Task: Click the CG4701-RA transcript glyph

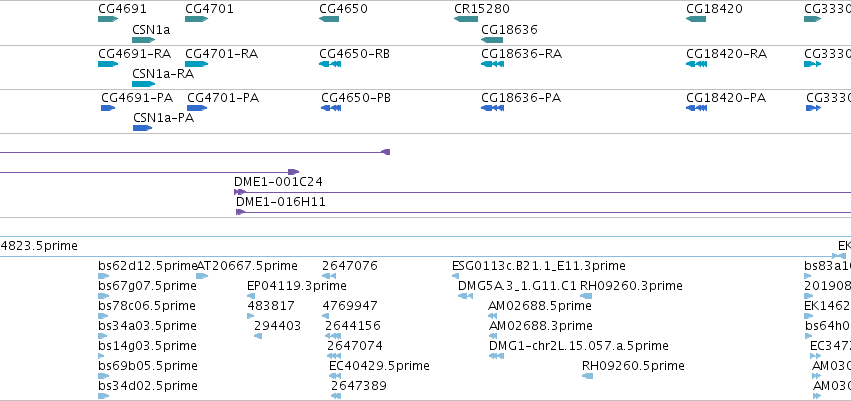Action: coord(196,64)
